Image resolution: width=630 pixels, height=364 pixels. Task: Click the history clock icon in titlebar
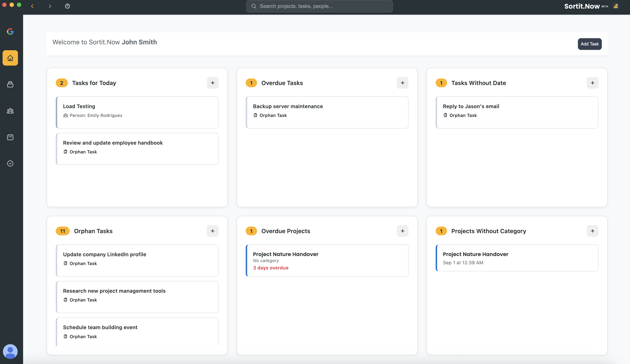pyautogui.click(x=67, y=6)
